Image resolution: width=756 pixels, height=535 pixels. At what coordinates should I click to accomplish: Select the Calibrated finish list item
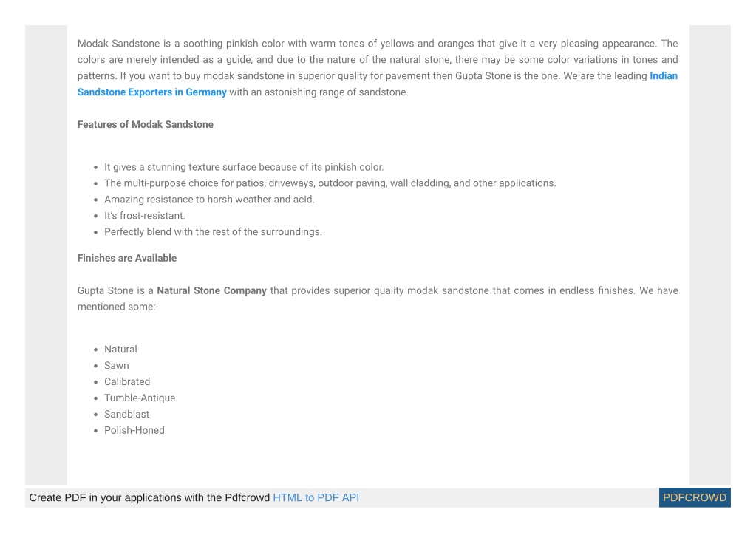tap(127, 382)
